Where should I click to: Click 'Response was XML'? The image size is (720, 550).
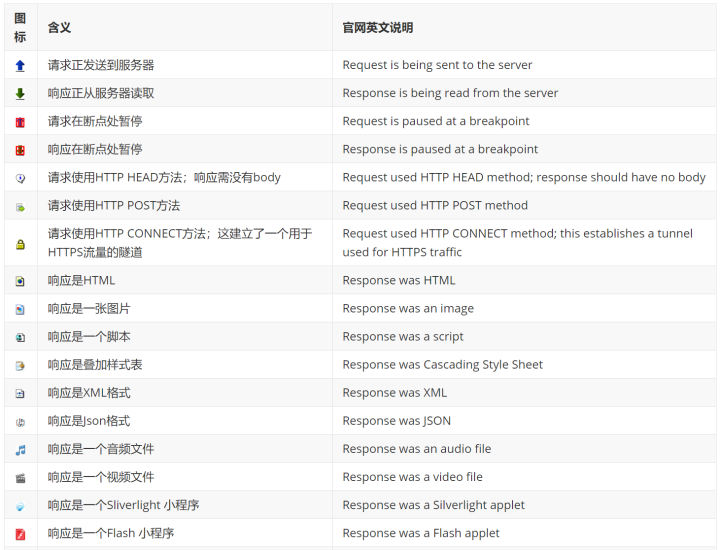point(394,393)
